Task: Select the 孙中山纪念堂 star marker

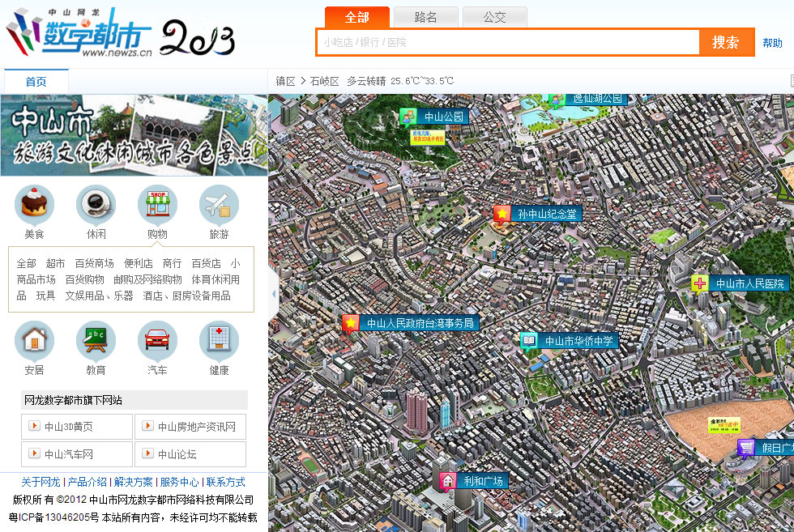Action: [x=537, y=214]
